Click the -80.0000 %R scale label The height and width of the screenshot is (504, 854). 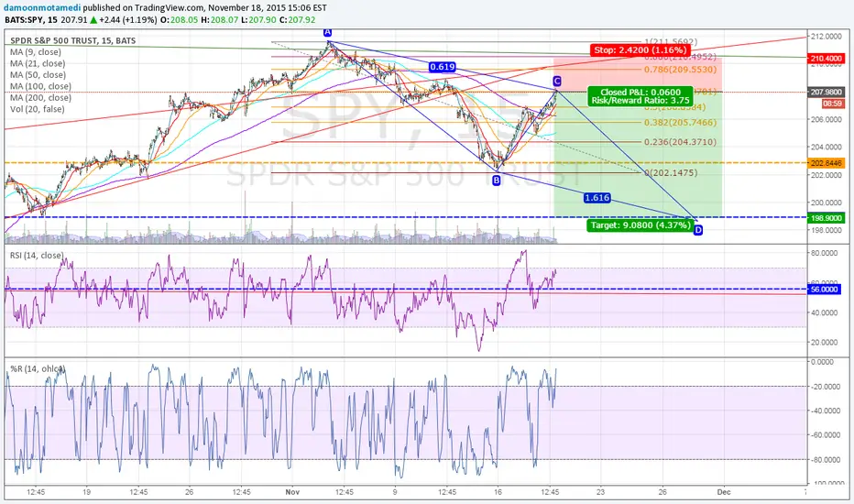pyautogui.click(x=825, y=460)
